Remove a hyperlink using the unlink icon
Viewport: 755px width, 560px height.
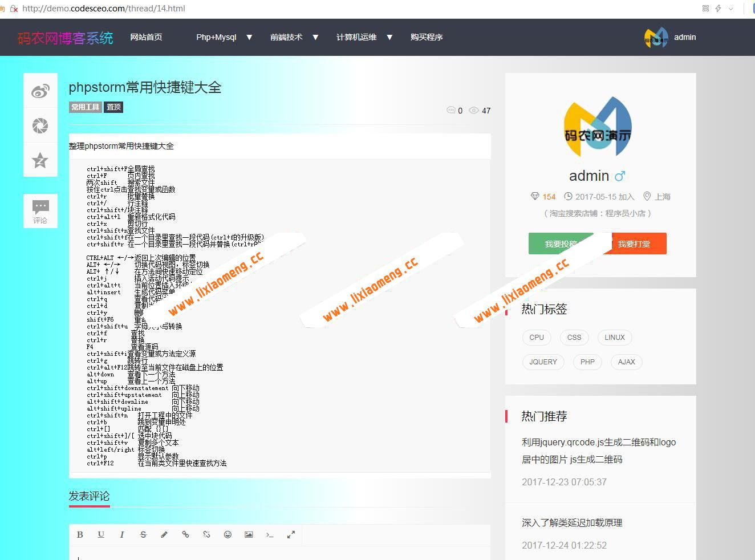(206, 534)
